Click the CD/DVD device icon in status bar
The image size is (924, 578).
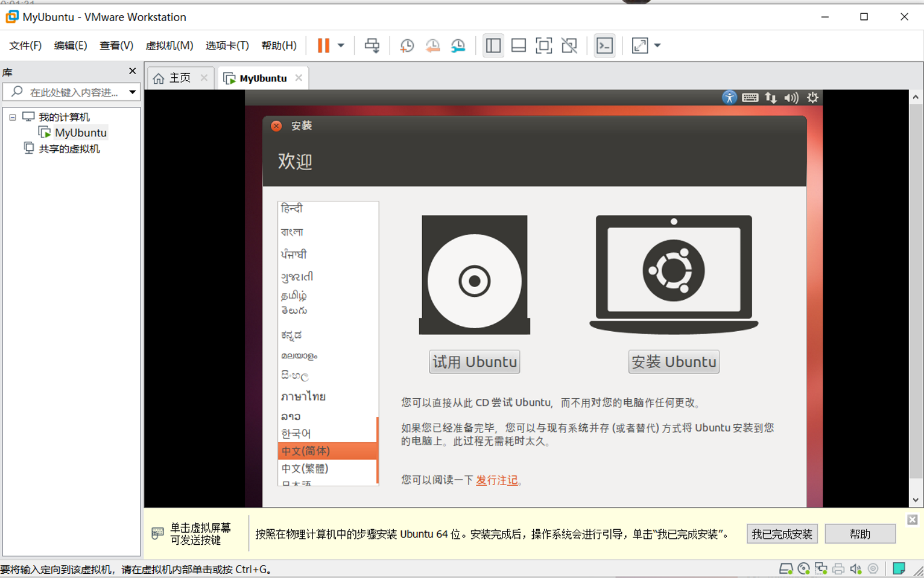803,568
